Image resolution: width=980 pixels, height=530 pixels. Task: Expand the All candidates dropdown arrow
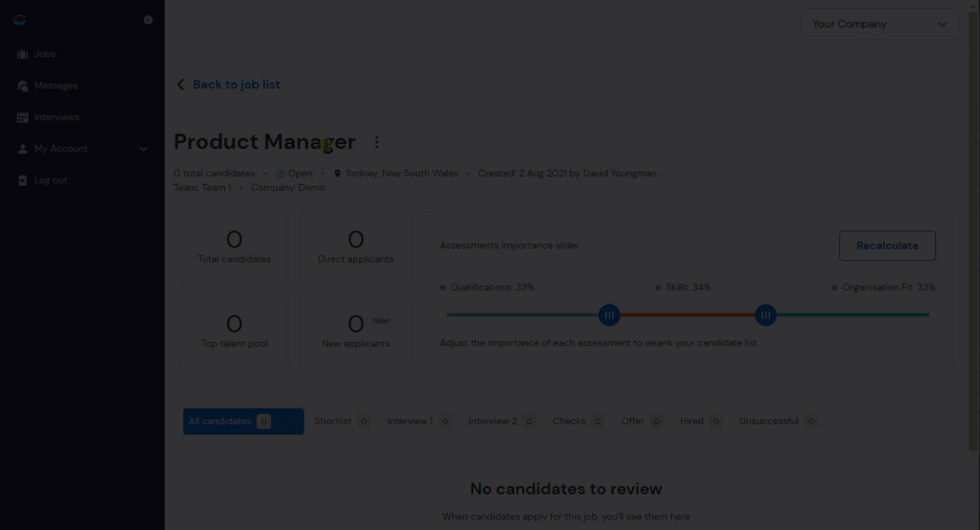tap(291, 422)
